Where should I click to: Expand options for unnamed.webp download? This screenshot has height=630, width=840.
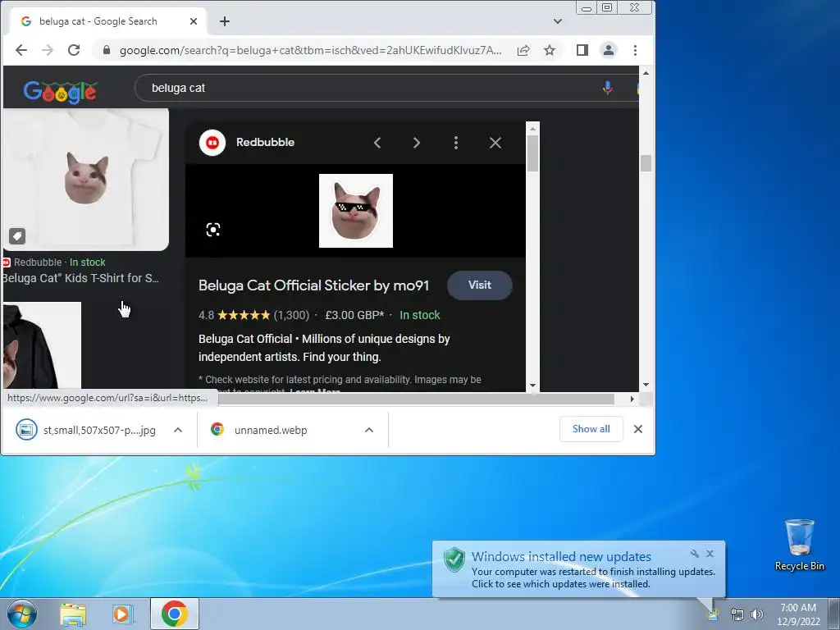(369, 430)
